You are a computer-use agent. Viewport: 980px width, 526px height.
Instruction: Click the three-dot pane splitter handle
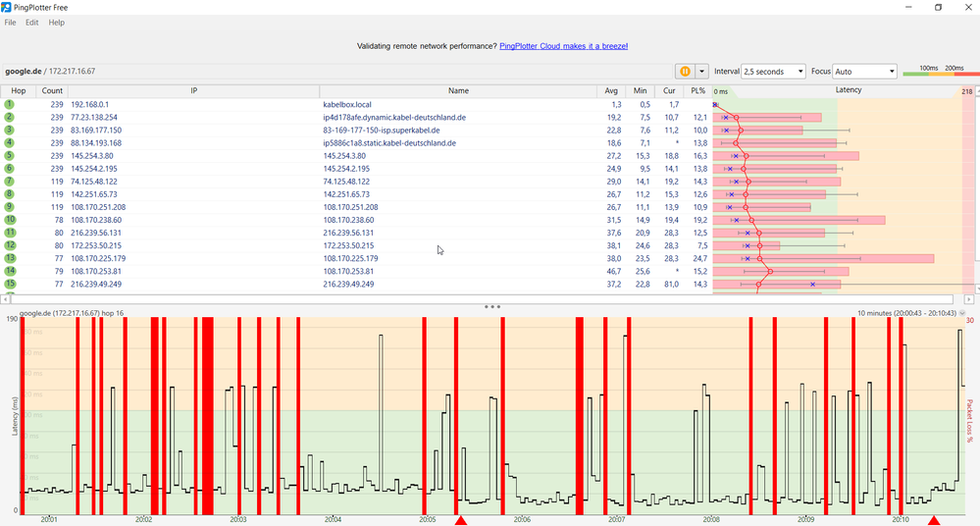click(x=491, y=306)
